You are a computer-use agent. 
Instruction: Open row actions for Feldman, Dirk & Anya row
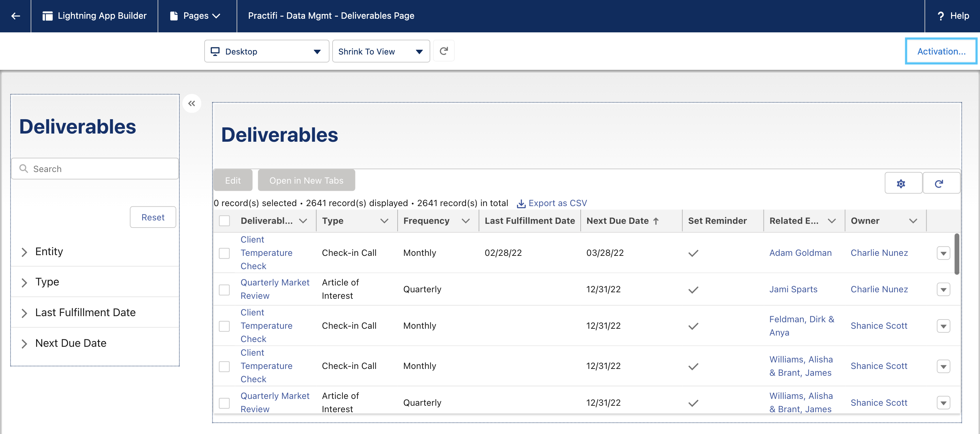[x=943, y=326]
